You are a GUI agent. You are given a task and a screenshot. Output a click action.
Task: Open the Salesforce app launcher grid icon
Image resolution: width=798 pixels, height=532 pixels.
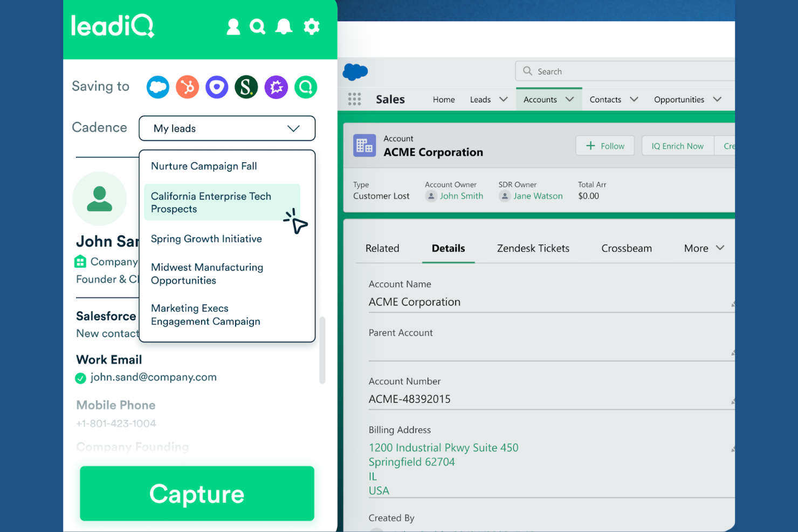pyautogui.click(x=354, y=99)
